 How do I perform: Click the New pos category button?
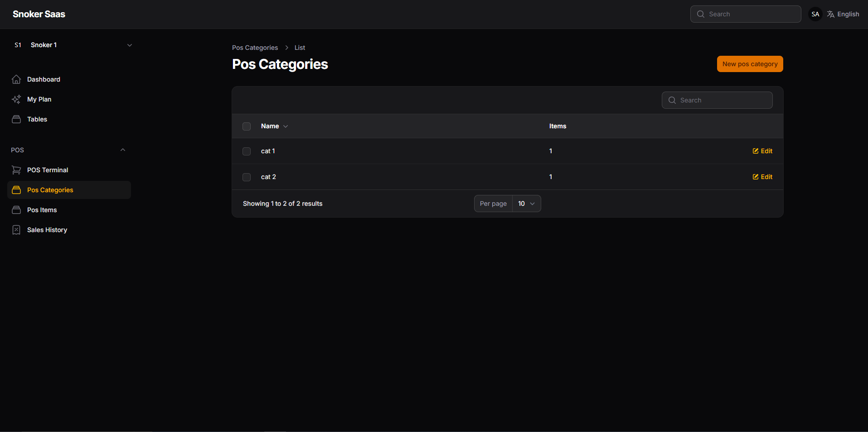[750, 64]
